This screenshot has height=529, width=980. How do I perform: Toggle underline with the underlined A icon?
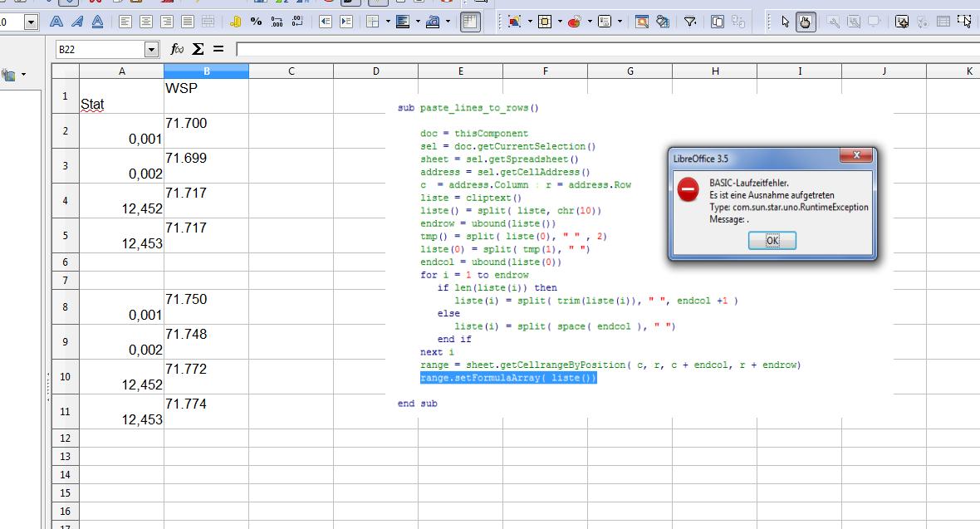[97, 22]
